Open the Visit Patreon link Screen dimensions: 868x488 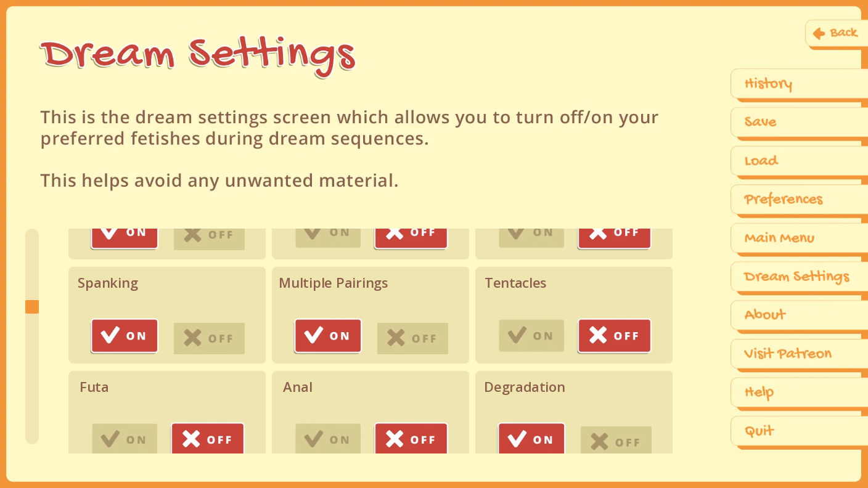point(787,354)
